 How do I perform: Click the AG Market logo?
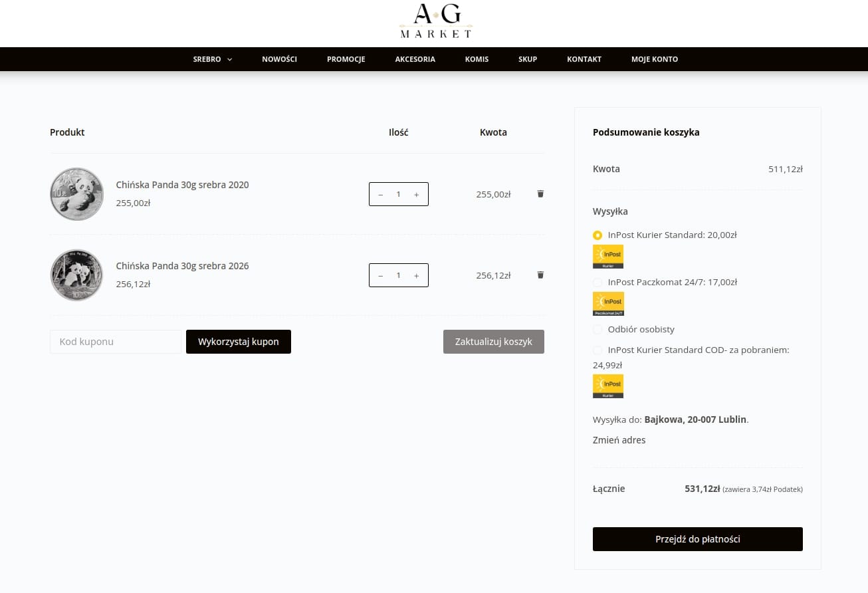435,22
